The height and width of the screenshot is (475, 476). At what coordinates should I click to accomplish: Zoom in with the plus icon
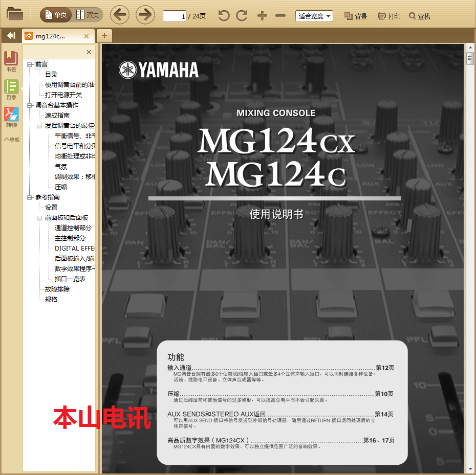262,15
